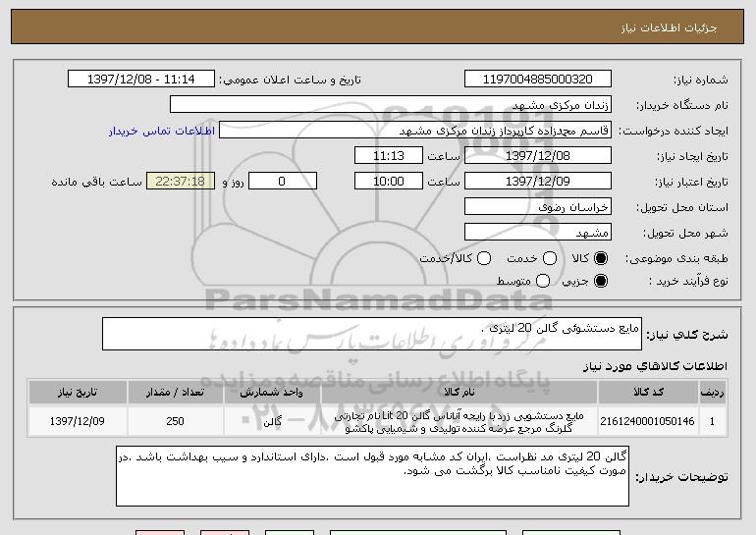Viewport: 756px width, 535px height.
Task: Click the unit cell گالن
Action: pos(272,422)
